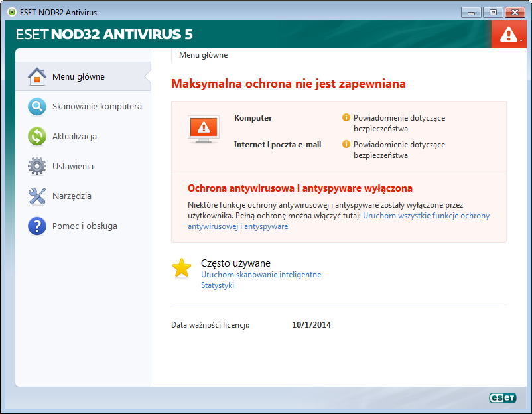Click the Pomoc i obsługa question icon
Viewport: 532px width, 414px height.
(x=37, y=226)
